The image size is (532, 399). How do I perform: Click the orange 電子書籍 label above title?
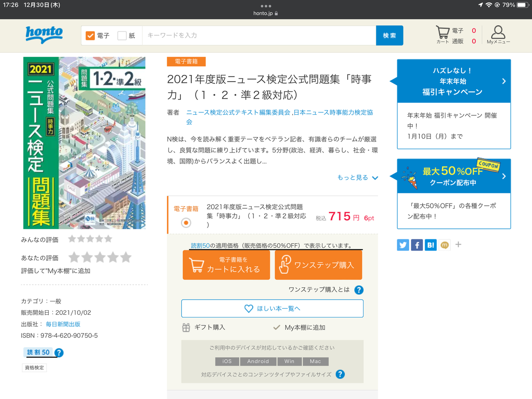pos(186,62)
